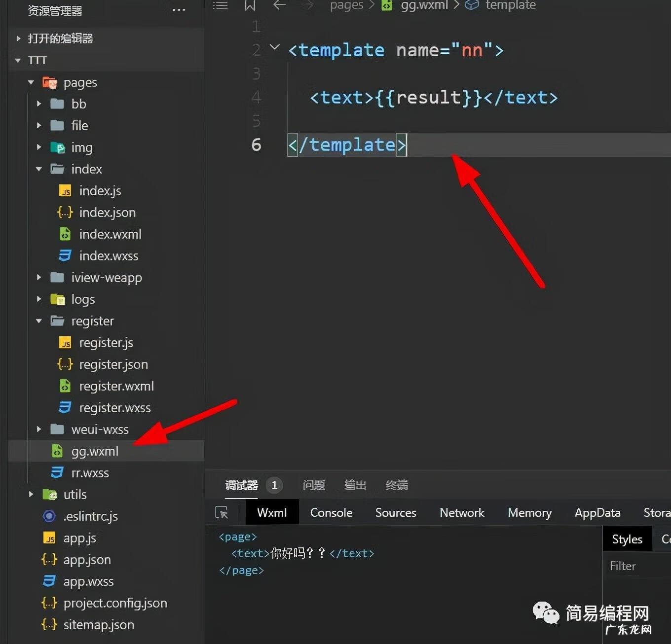Expand the iview-weapp folder
Image resolution: width=671 pixels, height=644 pixels.
[x=39, y=278]
